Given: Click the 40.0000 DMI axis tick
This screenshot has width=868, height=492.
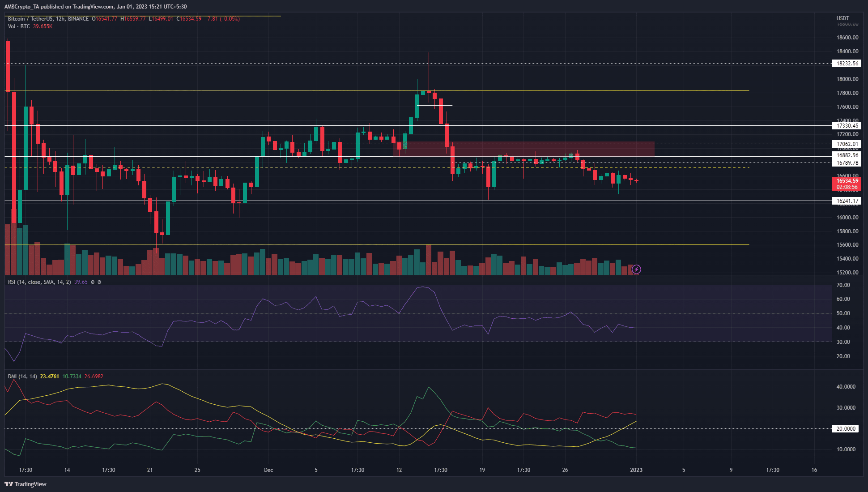Looking at the screenshot, I should tap(846, 387).
